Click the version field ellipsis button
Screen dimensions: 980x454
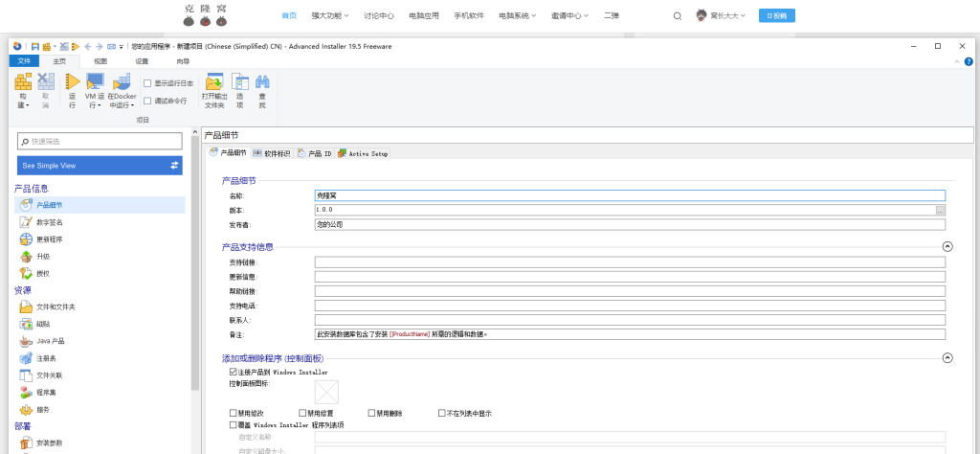pyautogui.click(x=941, y=210)
